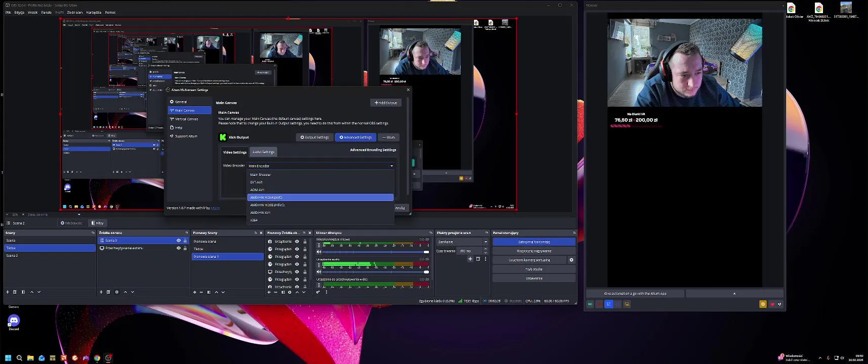Open Chrome from the Windows taskbar
This screenshot has width=868, height=364.
tap(97, 358)
